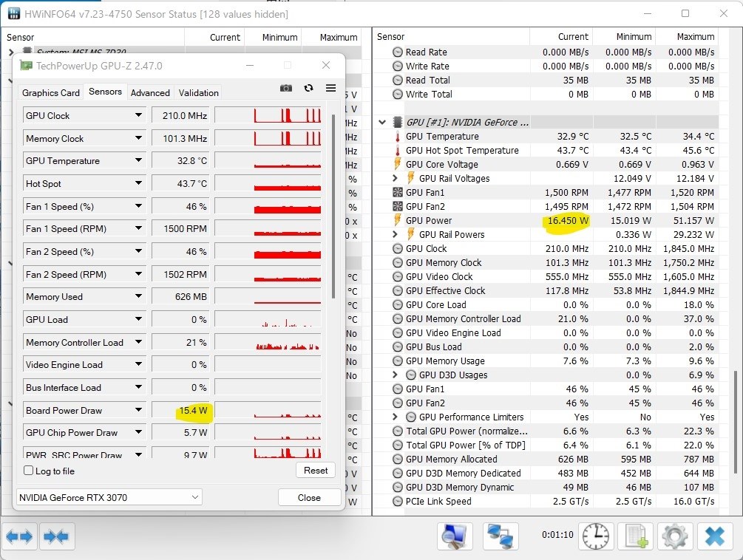743x560 pixels.
Task: Click the GPU-Z sensors vertical scrollbar
Action: [333, 206]
